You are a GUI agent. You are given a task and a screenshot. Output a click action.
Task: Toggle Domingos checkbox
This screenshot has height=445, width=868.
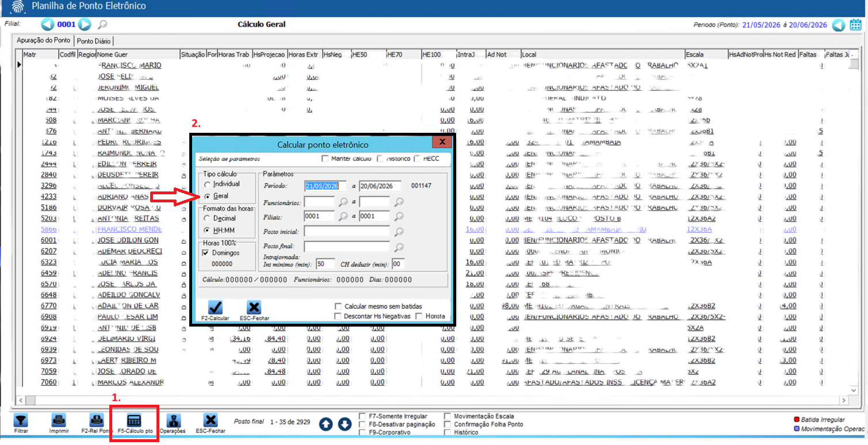(206, 253)
